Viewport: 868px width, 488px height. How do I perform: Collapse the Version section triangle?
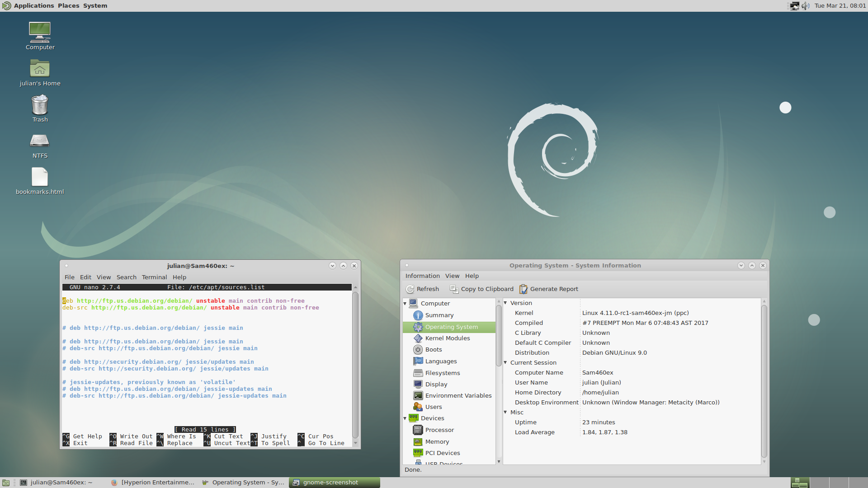point(505,303)
